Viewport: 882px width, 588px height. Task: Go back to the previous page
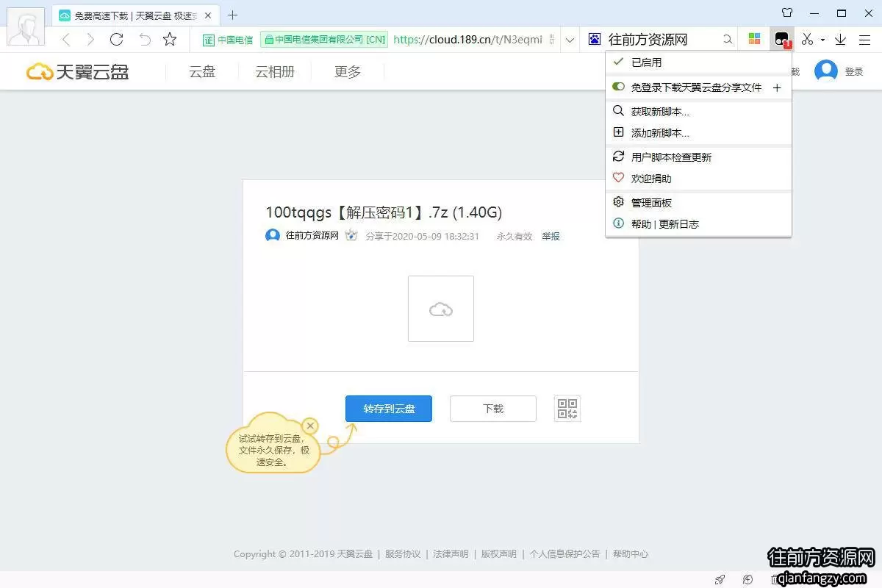click(x=66, y=40)
